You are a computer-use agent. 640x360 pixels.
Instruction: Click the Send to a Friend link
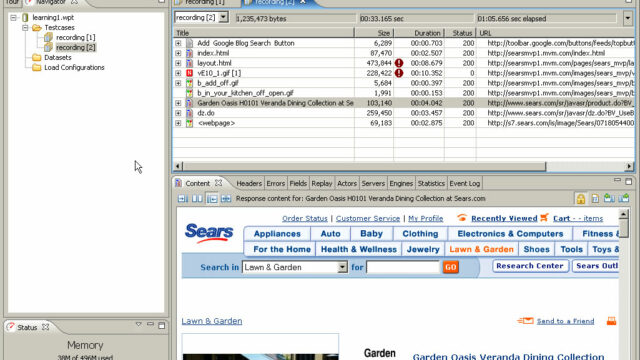(x=565, y=321)
